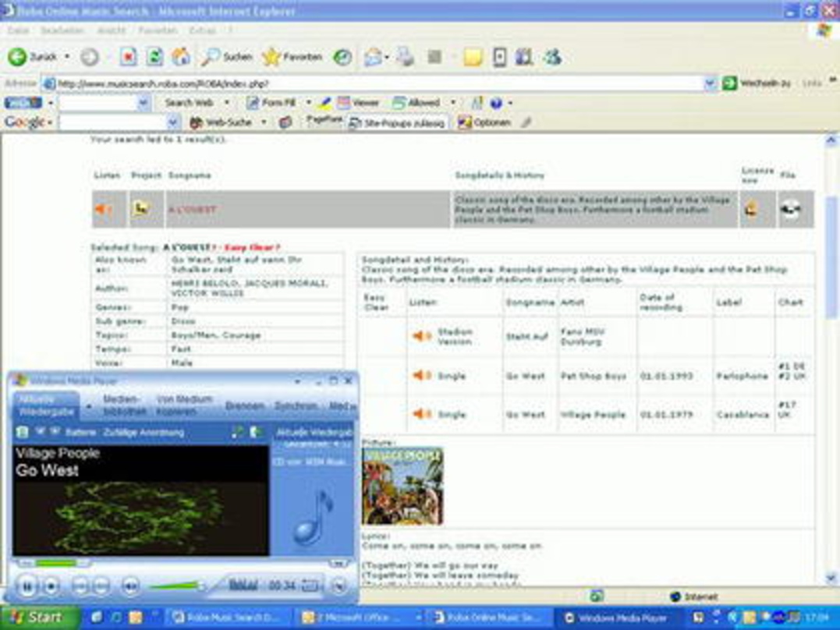This screenshot has width=840, height=630.
Task: Click the Form Fill toolbar button
Action: click(271, 102)
